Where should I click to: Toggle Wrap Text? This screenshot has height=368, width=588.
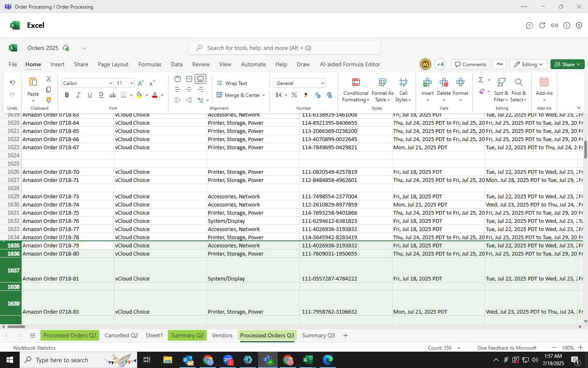(232, 83)
